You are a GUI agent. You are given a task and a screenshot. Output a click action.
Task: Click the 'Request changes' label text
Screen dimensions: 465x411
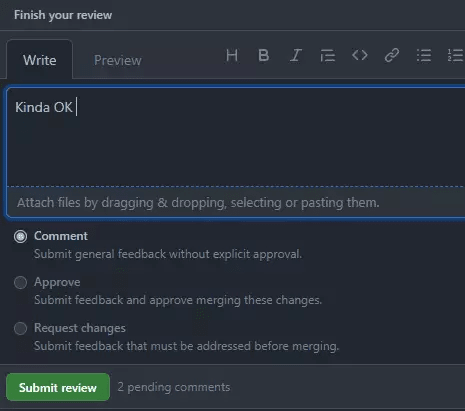(x=80, y=328)
